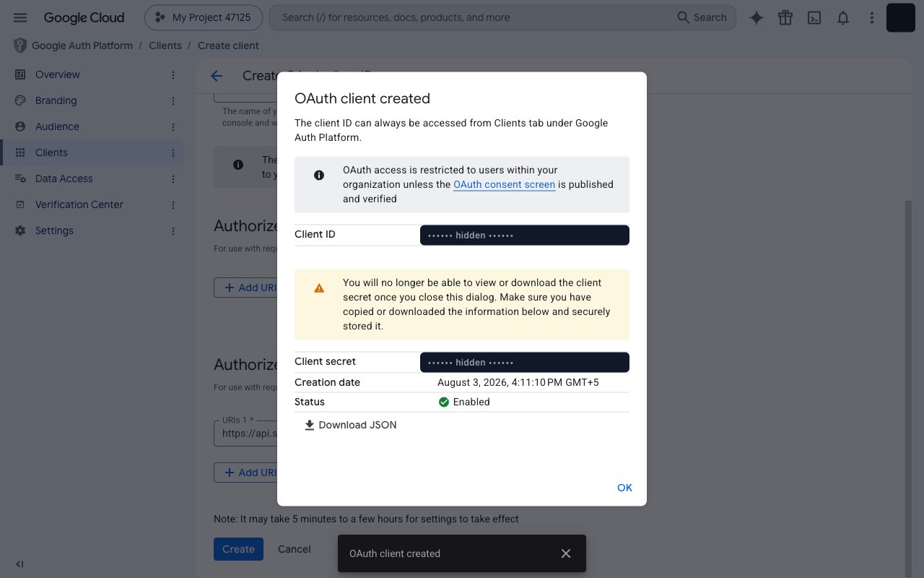The height and width of the screenshot is (578, 924).
Task: Open the notifications bell
Action: pos(843,18)
